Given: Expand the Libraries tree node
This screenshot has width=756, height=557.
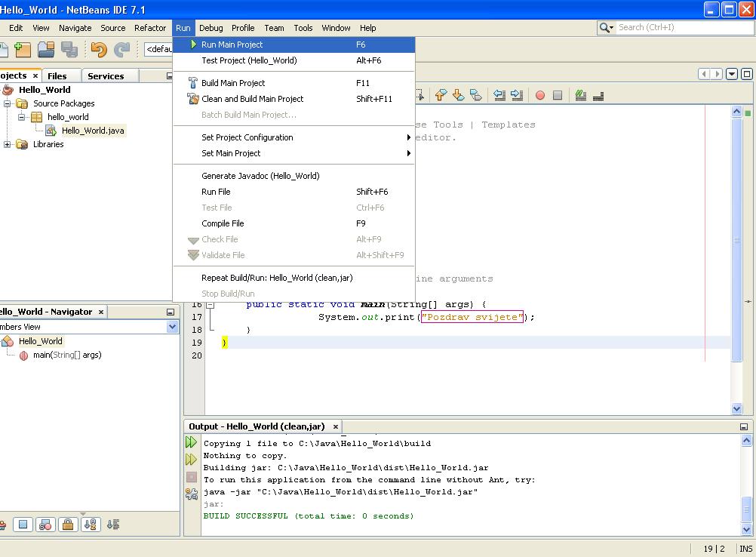Looking at the screenshot, I should coord(8,144).
